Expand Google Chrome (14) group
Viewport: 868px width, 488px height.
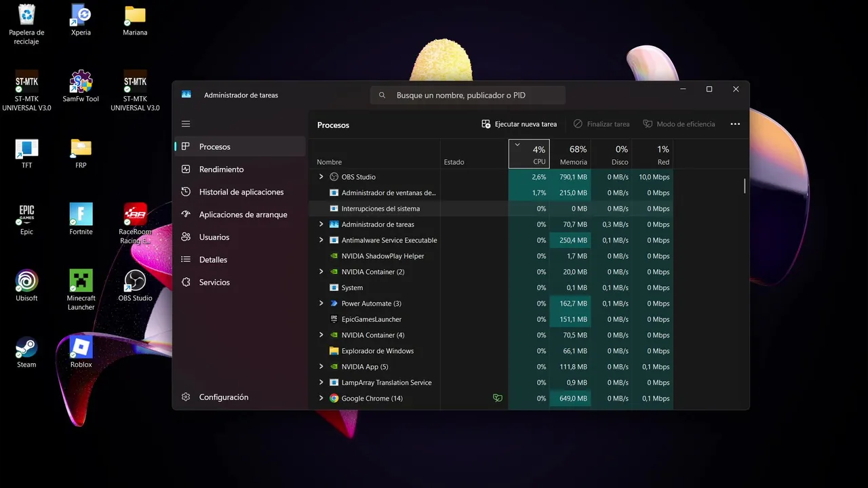[x=321, y=399]
